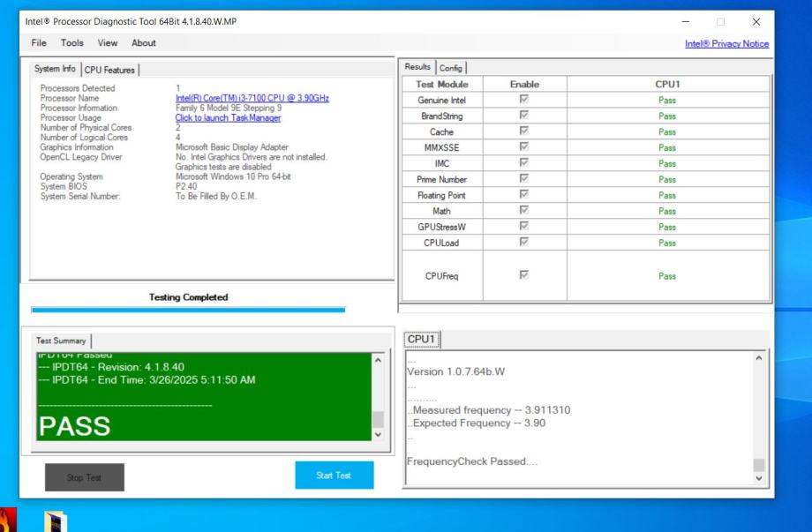812x532 pixels.
Task: Open the Core i3-7100 processor name link
Action: click(252, 98)
